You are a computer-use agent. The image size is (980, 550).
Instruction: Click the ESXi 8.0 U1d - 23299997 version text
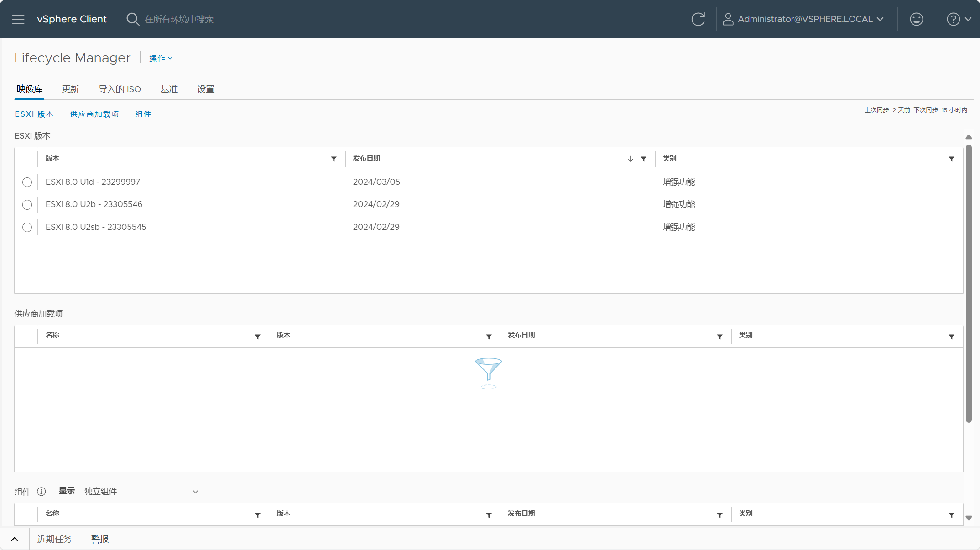point(93,182)
